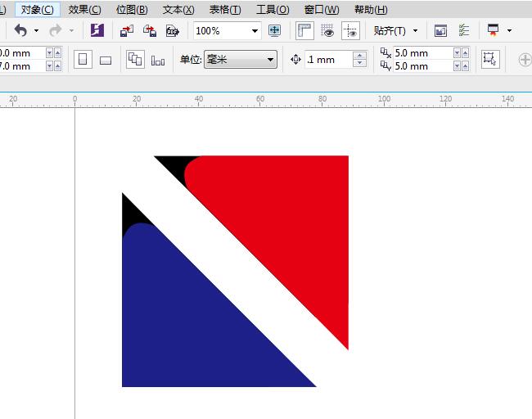Toggle show grid visibility
Image resolution: width=532 pixels, height=419 pixels.
point(327,31)
